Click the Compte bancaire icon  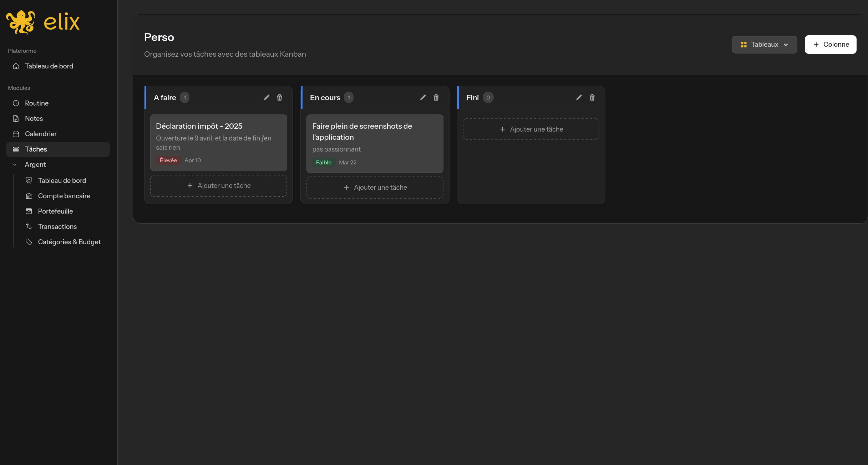click(x=29, y=195)
